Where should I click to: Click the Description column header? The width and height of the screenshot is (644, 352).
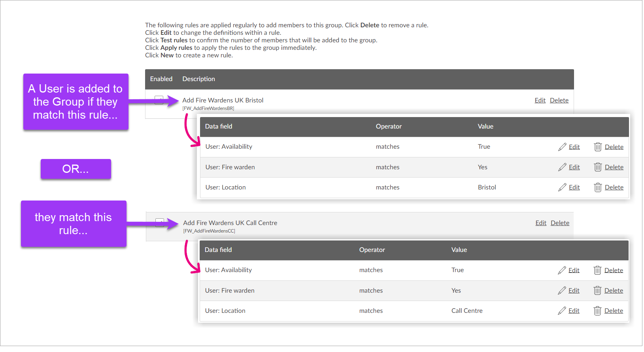click(198, 79)
